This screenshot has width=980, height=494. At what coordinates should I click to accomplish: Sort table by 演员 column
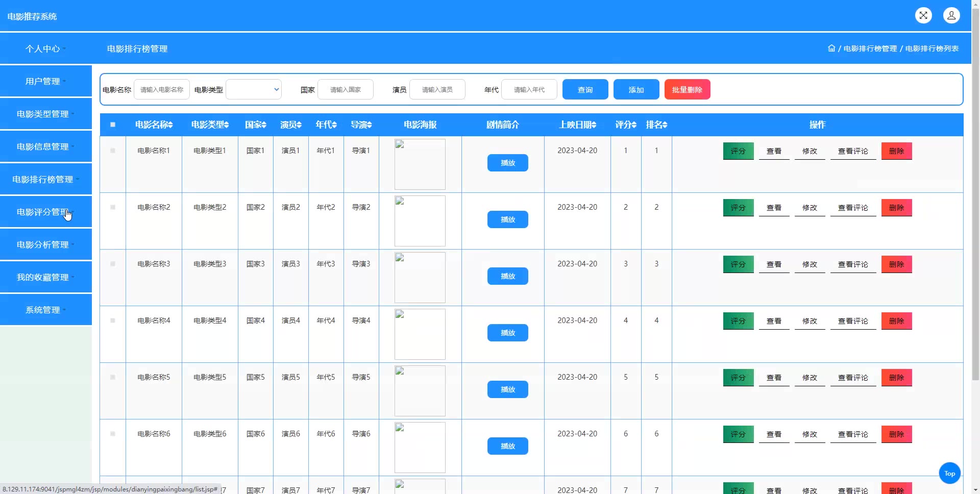point(291,125)
